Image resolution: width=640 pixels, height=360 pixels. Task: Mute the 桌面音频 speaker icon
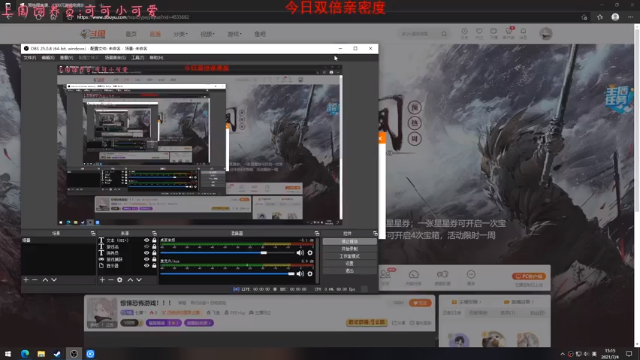[x=300, y=253]
